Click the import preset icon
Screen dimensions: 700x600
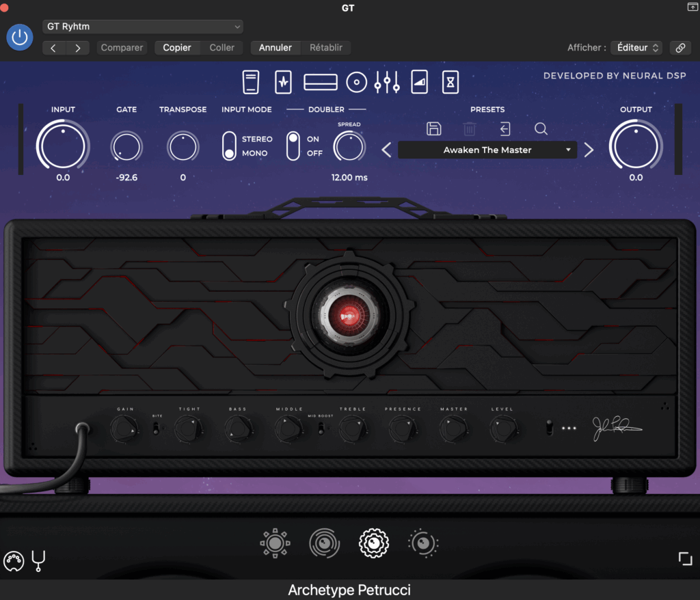[505, 128]
